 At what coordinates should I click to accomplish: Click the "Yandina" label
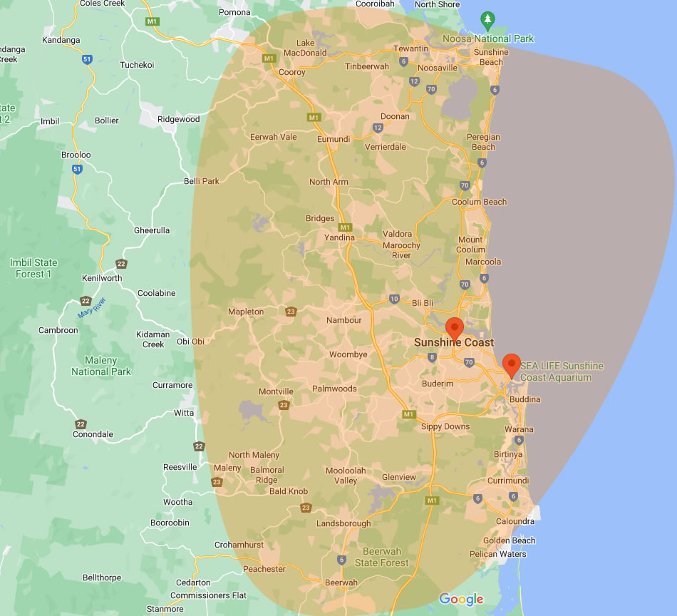339,237
